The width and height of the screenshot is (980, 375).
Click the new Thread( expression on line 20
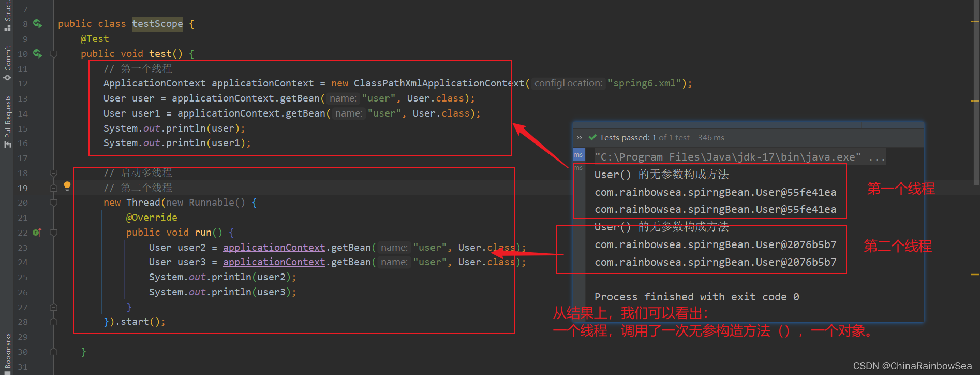tap(134, 203)
